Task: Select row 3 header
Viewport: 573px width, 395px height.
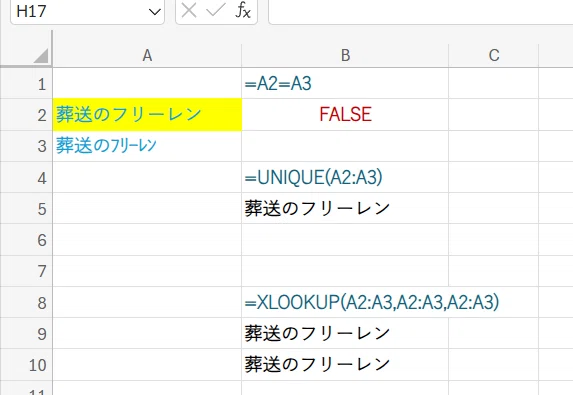Action: click(26, 146)
